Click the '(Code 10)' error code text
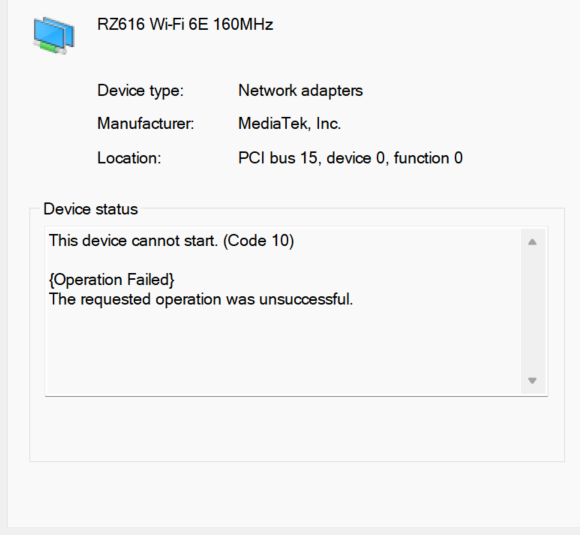Viewport: 580px width, 535px height. [x=259, y=241]
